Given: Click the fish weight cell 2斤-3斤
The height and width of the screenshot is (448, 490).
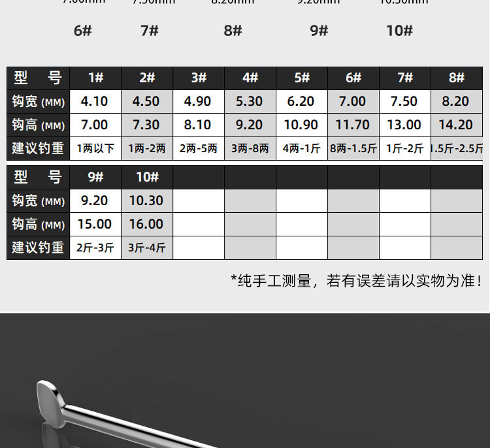Looking at the screenshot, I should [x=95, y=248].
